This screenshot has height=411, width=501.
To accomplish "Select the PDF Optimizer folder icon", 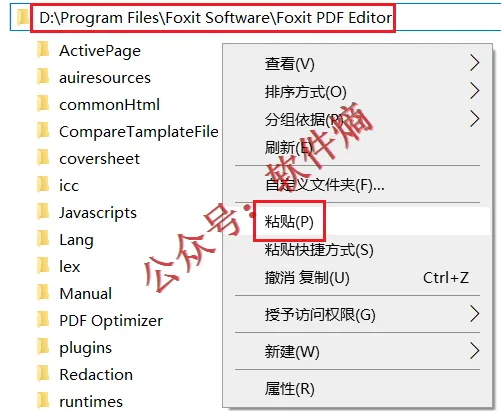I will [43, 319].
